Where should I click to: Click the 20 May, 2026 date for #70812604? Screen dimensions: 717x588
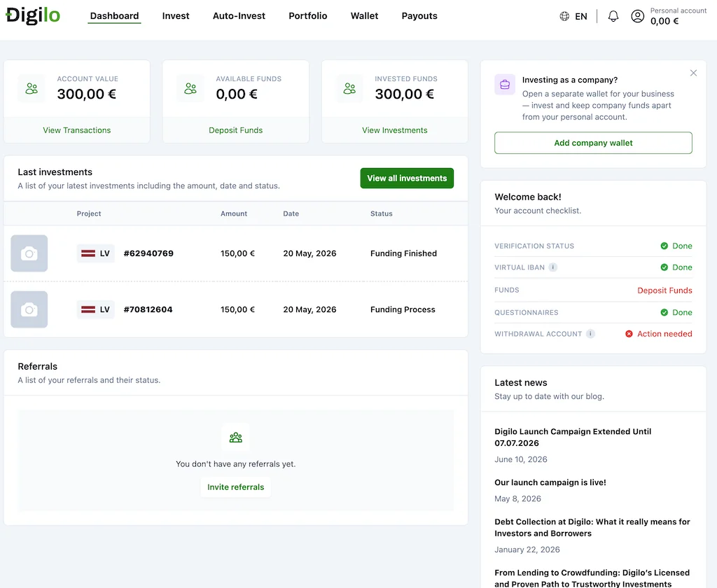[x=309, y=309]
